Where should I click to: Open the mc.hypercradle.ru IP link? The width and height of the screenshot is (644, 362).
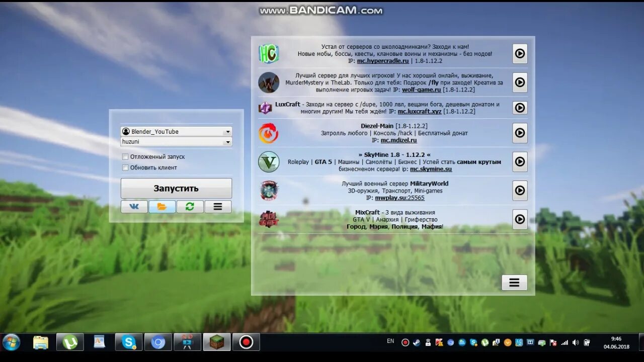pos(383,61)
